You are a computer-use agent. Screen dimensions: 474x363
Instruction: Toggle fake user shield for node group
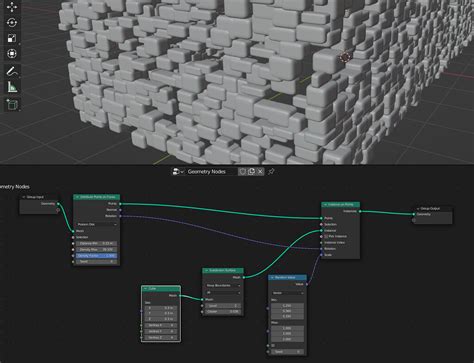point(243,172)
